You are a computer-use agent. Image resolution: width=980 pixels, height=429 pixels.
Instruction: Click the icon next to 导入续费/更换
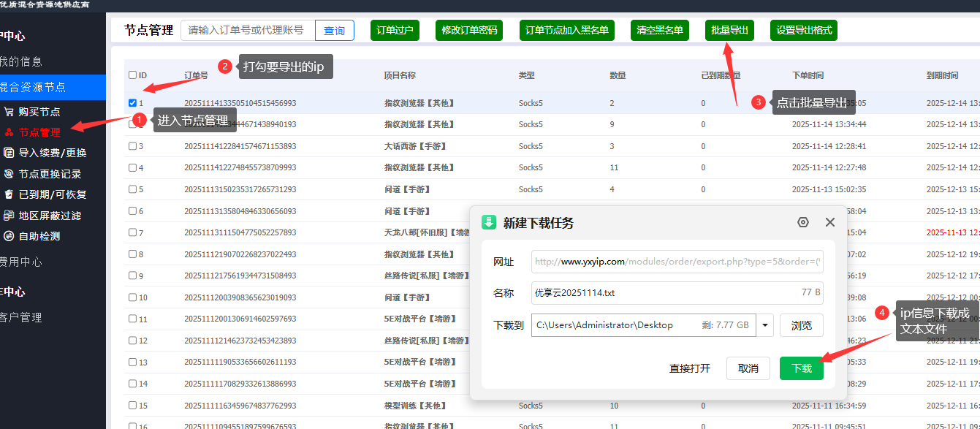9,153
